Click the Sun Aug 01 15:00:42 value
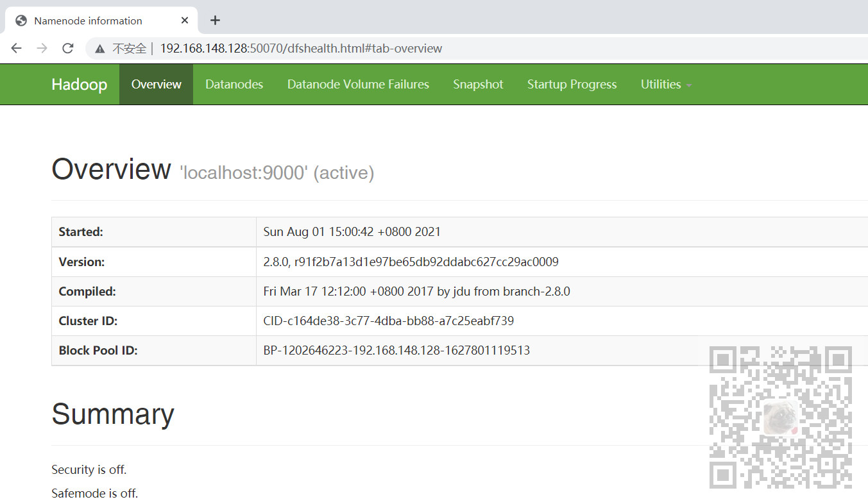The width and height of the screenshot is (868, 504). 352,232
